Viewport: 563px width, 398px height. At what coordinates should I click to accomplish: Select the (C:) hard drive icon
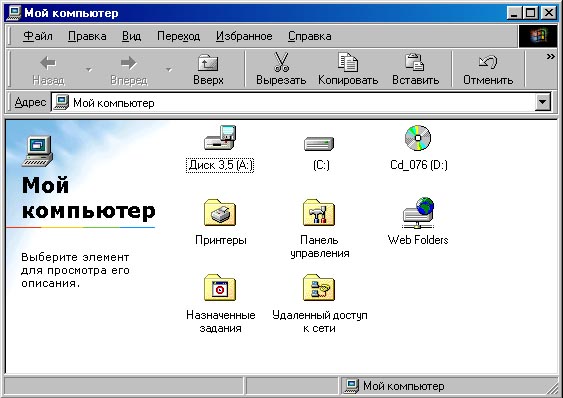point(319,144)
